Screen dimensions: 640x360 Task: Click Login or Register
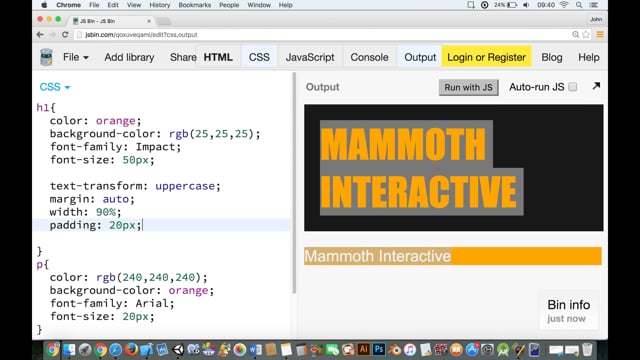point(487,57)
